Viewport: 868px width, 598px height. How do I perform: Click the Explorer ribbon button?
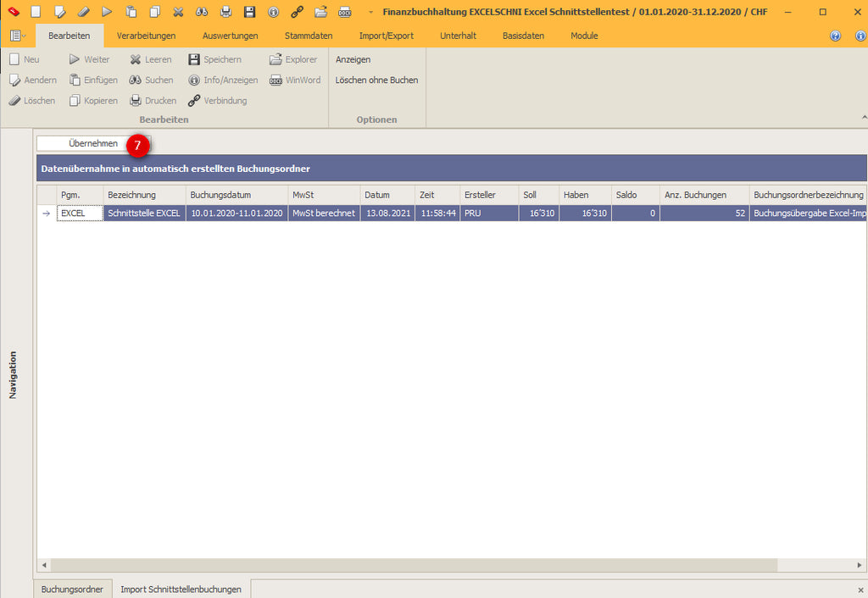[293, 60]
